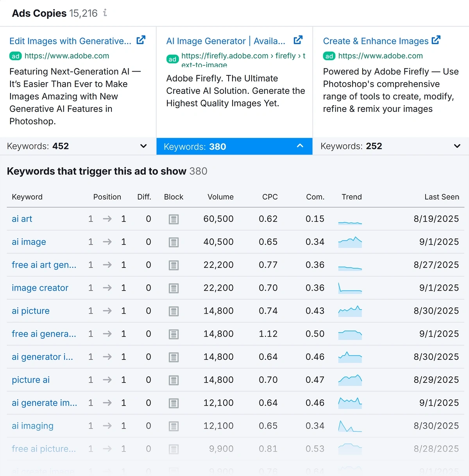Image resolution: width=469 pixels, height=476 pixels.
Task: Open the 'ai image' keyword
Action: point(29,242)
